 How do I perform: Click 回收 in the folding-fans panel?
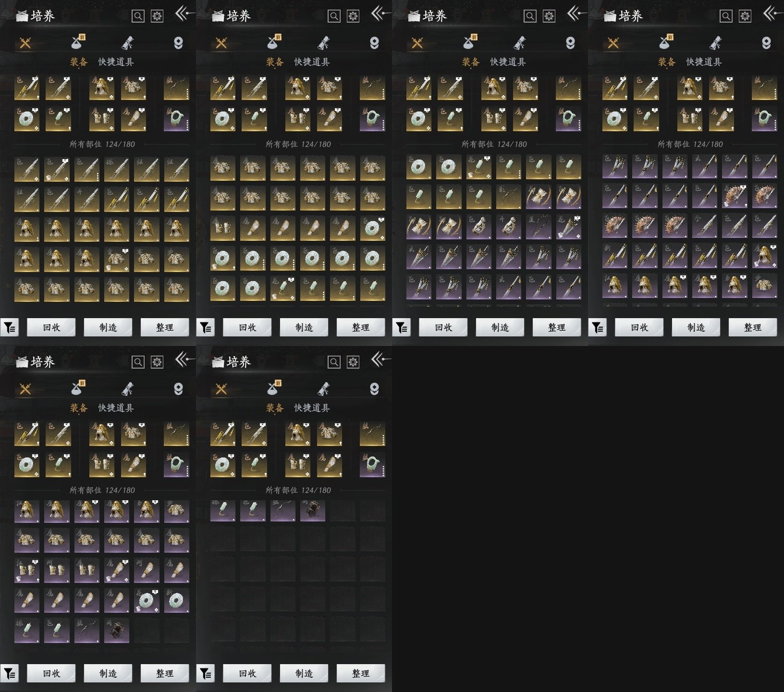point(639,328)
